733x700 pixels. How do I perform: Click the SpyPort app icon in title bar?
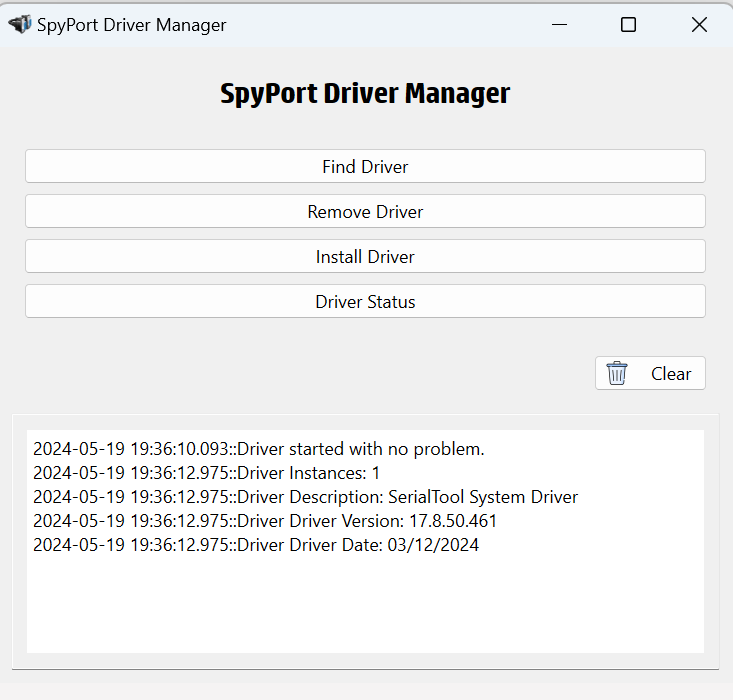20,24
